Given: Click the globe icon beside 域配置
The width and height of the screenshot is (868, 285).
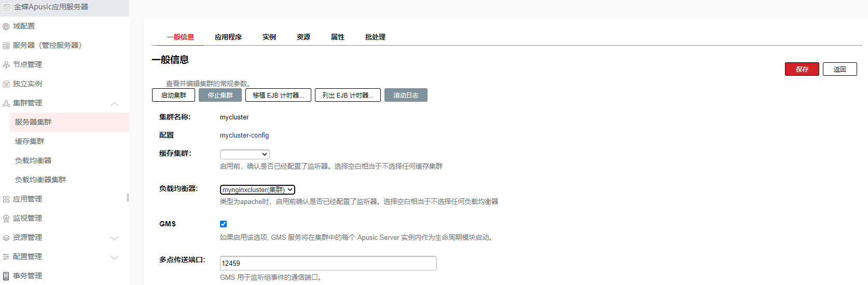Looking at the screenshot, I should 6,26.
